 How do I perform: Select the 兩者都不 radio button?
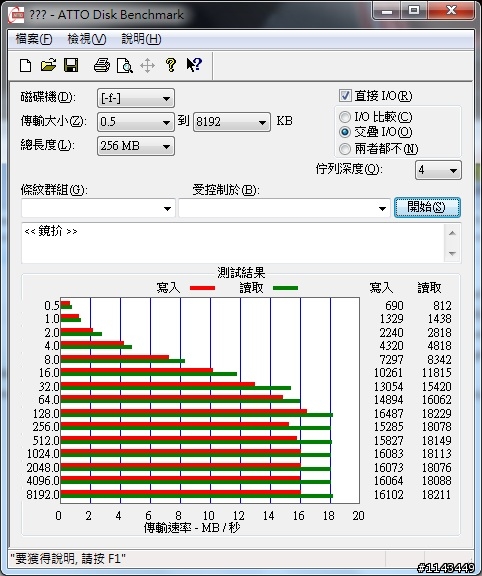tap(345, 149)
